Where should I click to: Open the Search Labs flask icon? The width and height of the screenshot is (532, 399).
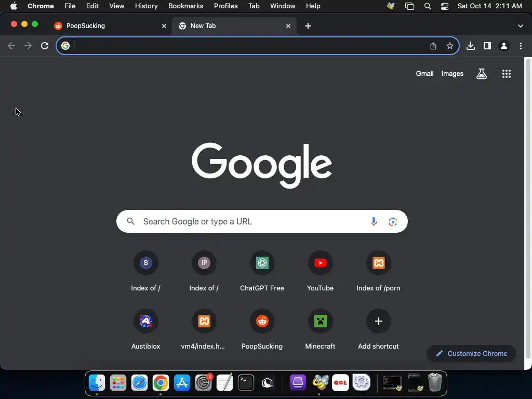click(x=482, y=74)
